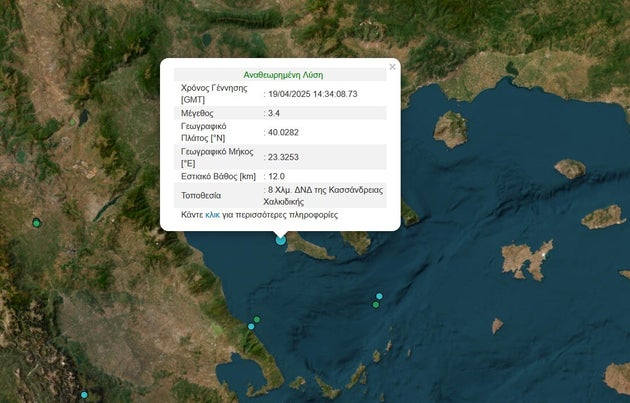This screenshot has width=630, height=403.
Task: Click the green marker on the western coastline
Action: (x=257, y=319)
